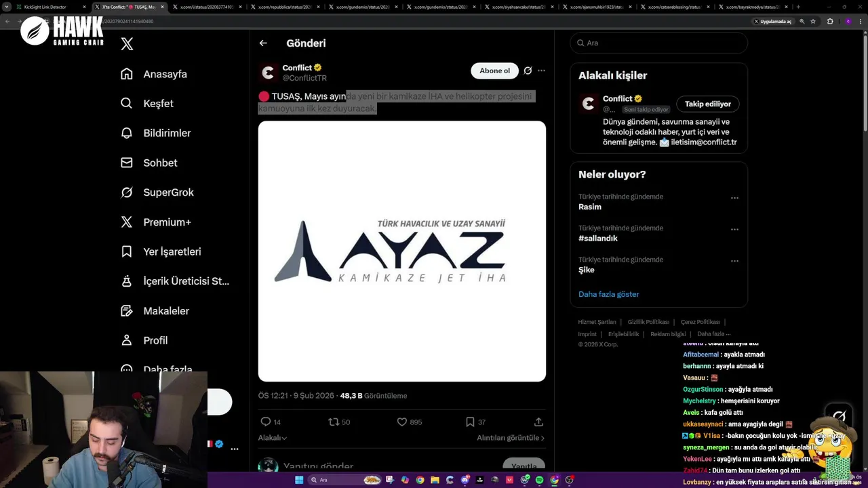Open iletisim@conflict.tr link
Screen dimensions: 868x488
pyautogui.click(x=703, y=142)
